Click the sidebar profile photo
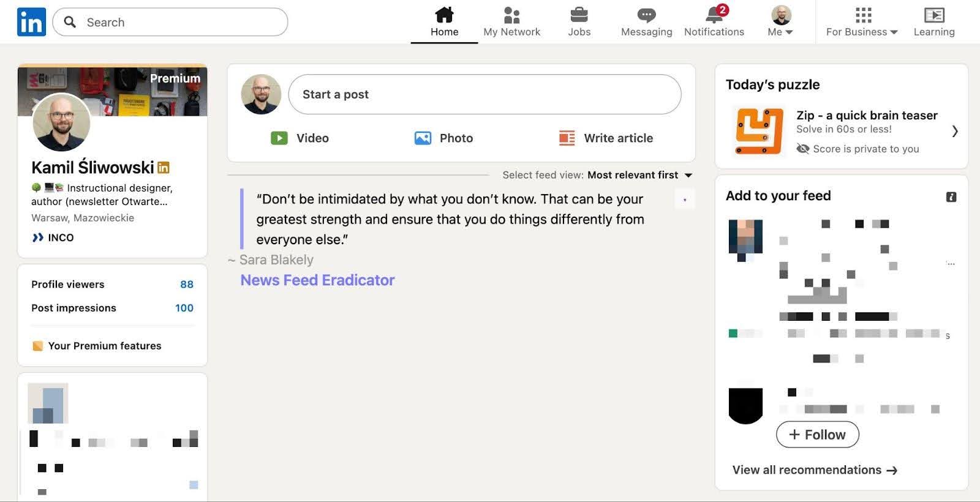The width and height of the screenshot is (980, 502). click(x=61, y=122)
